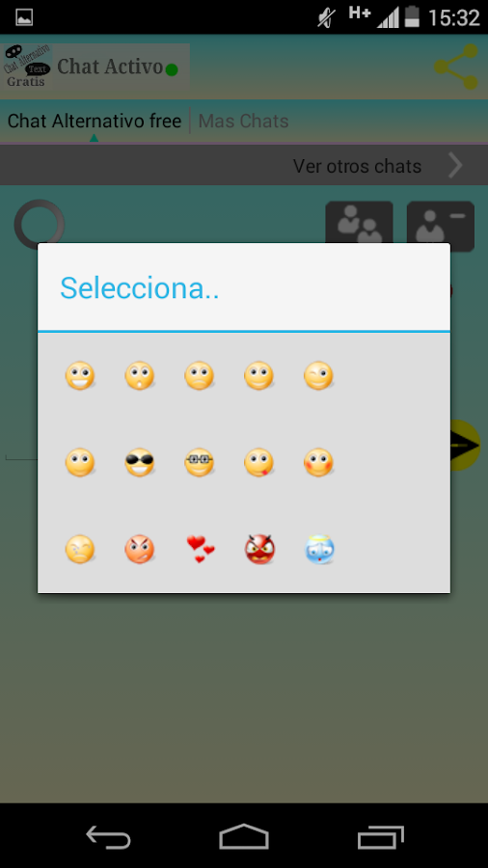Select the sad frowning emoticon
Screen dimensions: 488x868
click(200, 376)
